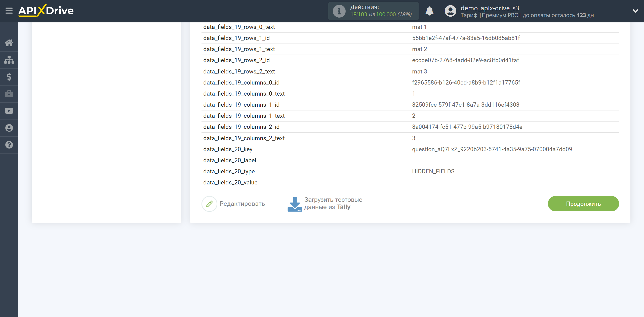The height and width of the screenshot is (317, 644).
Task: Select the value mat 1
Action: click(x=419, y=27)
